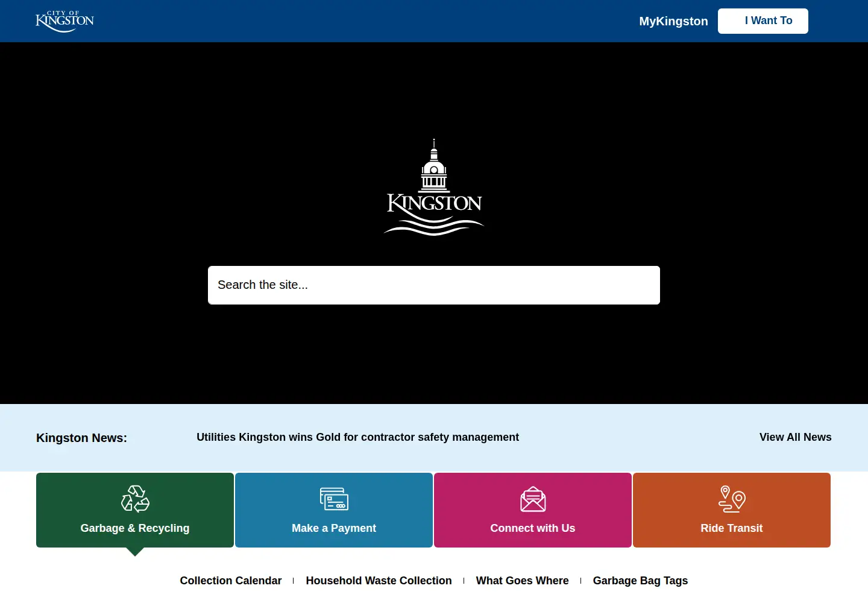Screen dimensions: 868x603
Task: Click the Kingston News: label
Action: [x=81, y=438]
